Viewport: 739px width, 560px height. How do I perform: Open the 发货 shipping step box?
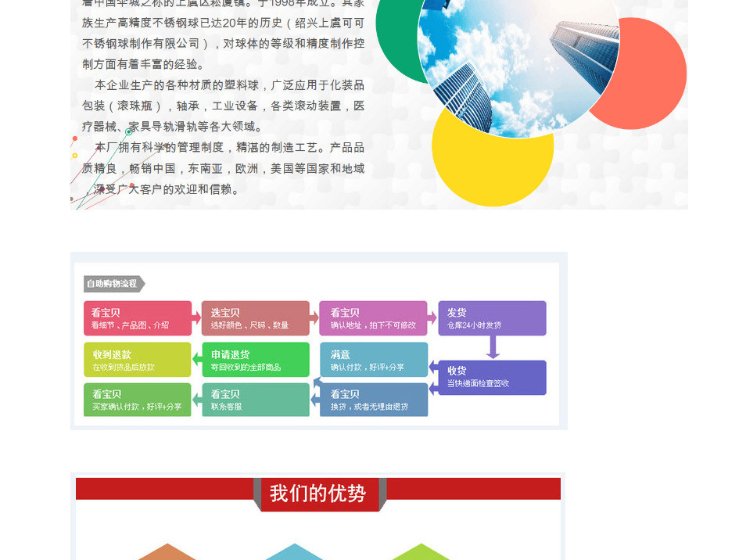tap(492, 318)
